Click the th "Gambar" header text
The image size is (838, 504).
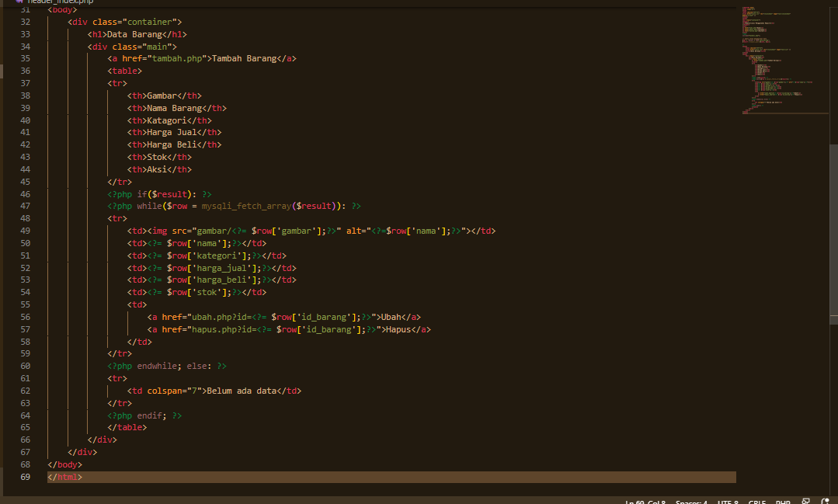162,96
